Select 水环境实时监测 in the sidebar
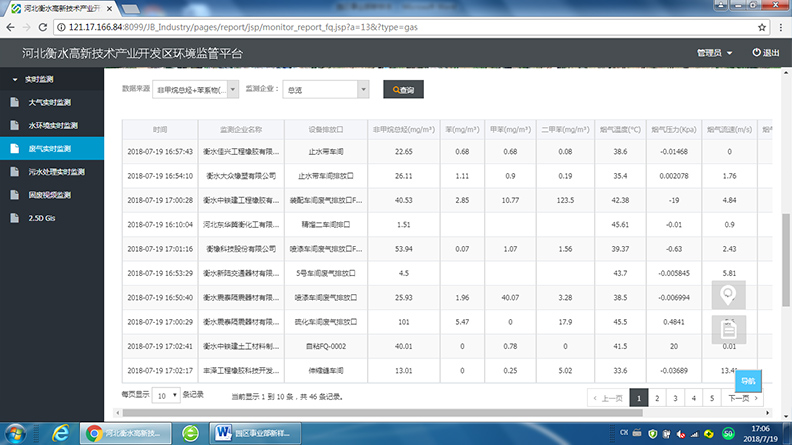 (x=52, y=125)
